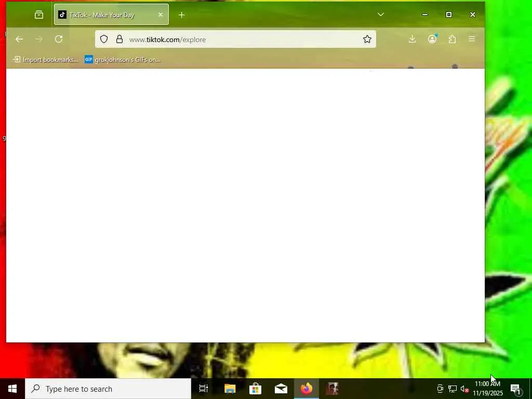This screenshot has width=532, height=399.
Task: Open Mail app from taskbar
Action: coord(281,389)
